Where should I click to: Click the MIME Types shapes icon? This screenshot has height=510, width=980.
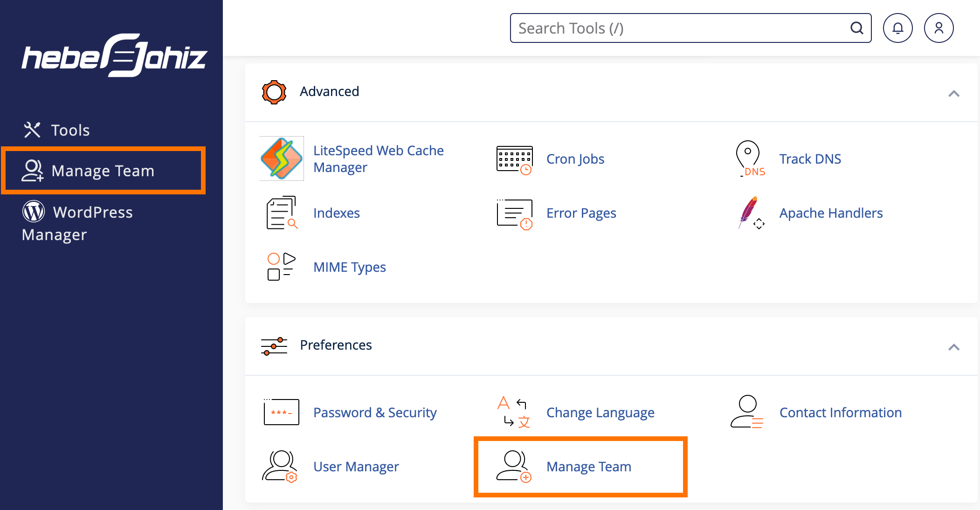pyautogui.click(x=281, y=267)
